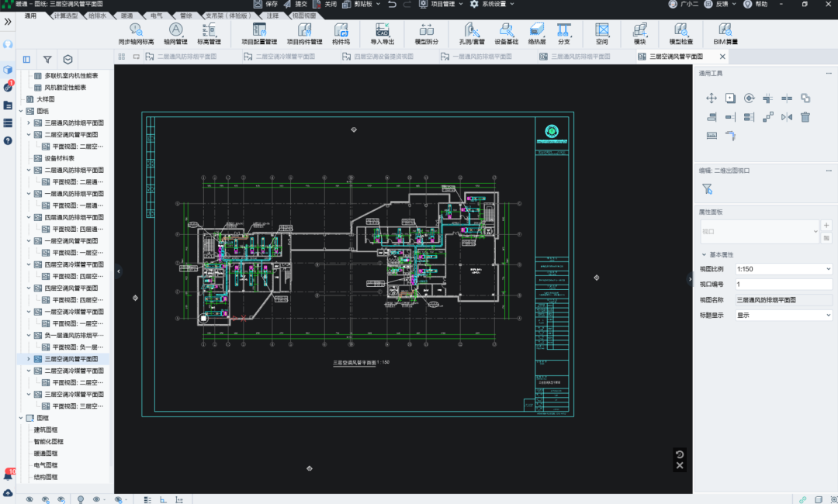The image size is (838, 504).
Task: Click first eye visibility icon in bottom bar
Action: (x=29, y=499)
